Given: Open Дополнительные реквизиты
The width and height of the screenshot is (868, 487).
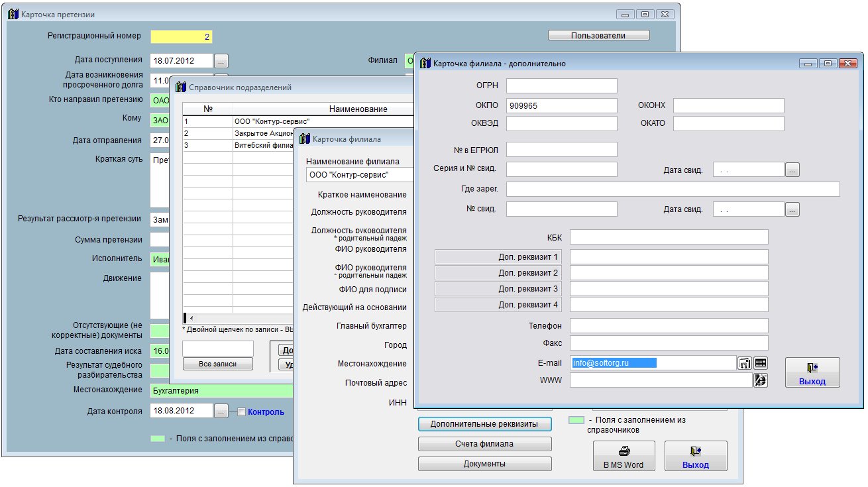Looking at the screenshot, I should (484, 424).
